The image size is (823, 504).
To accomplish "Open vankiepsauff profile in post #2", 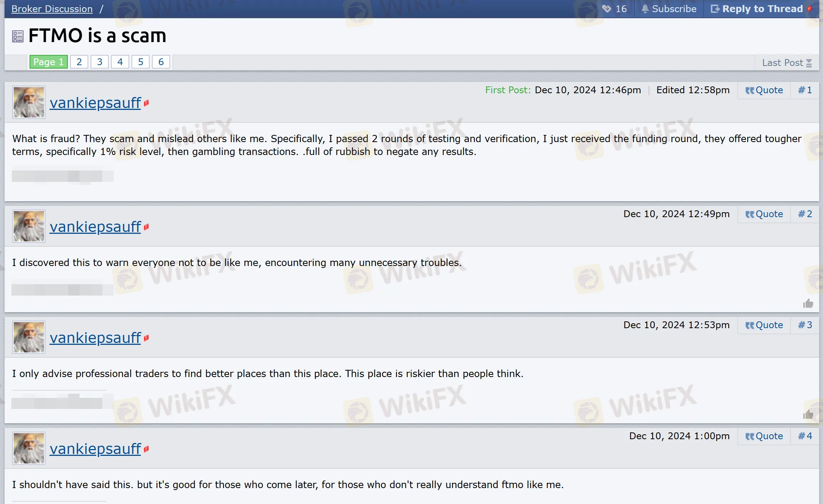I will pos(95,227).
